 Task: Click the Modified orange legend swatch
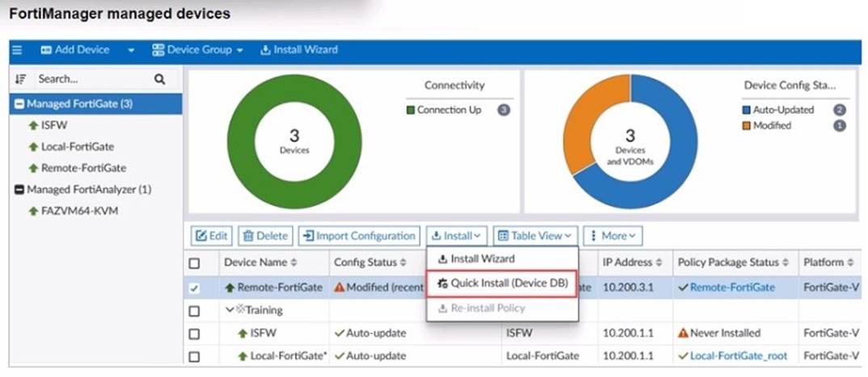coord(746,125)
